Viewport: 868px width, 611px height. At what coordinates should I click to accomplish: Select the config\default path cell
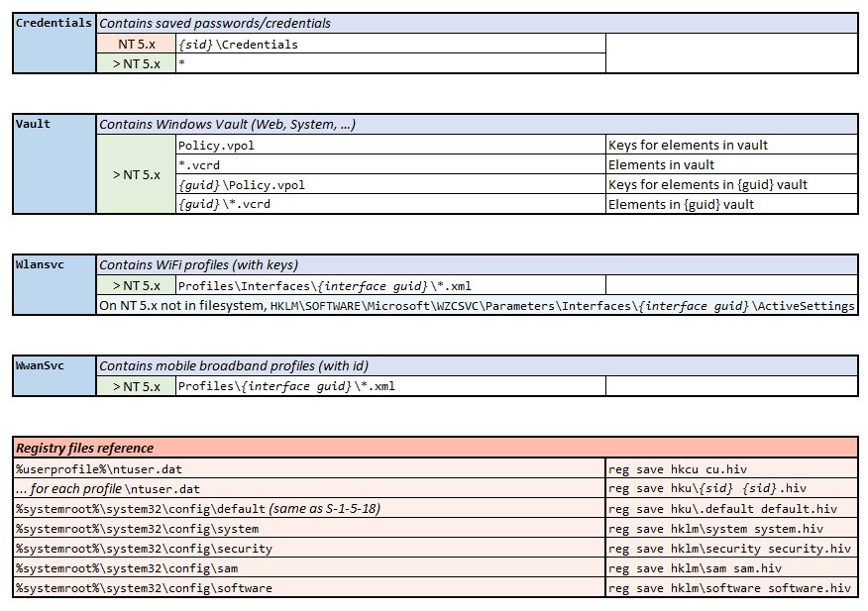(309, 509)
